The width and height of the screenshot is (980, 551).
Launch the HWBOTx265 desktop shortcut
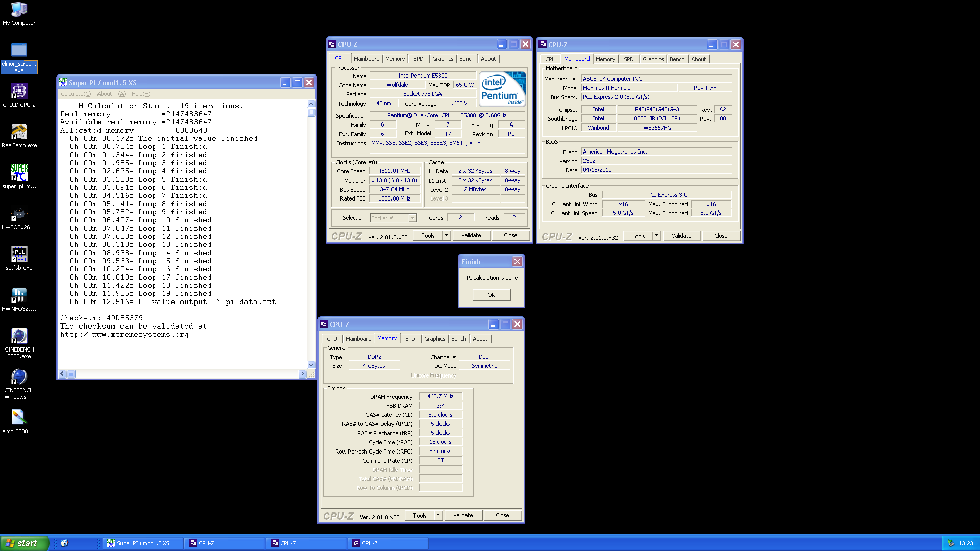19,218
